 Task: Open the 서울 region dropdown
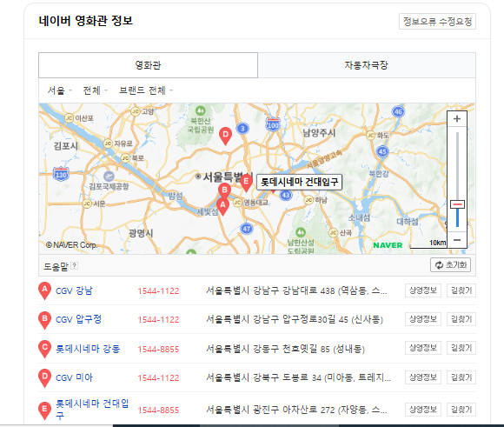pyautogui.click(x=60, y=90)
